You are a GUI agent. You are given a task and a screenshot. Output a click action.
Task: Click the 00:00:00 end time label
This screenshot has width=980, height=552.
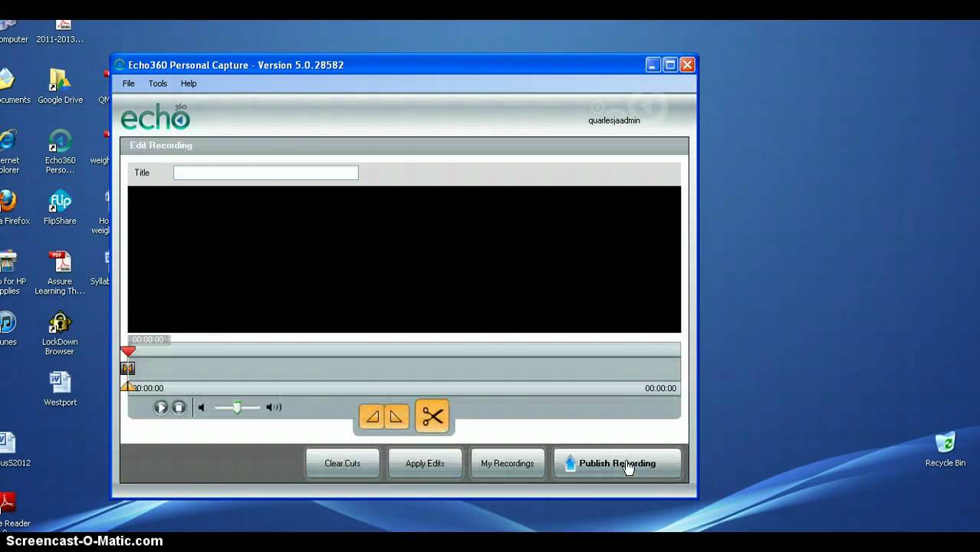pos(660,389)
